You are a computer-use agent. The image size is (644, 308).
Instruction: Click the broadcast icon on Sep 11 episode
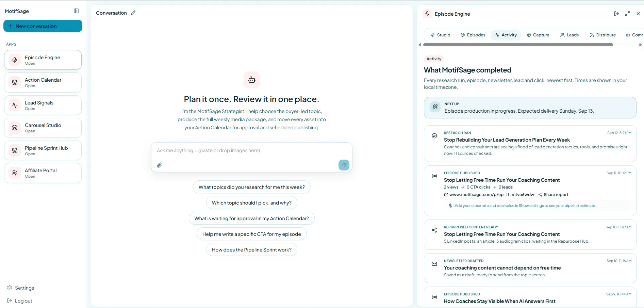point(434,176)
